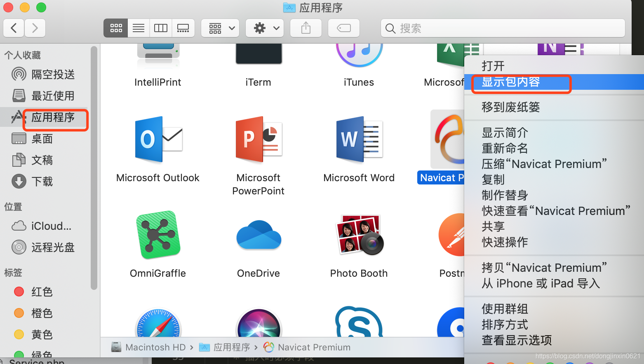Viewport: 644px width, 364px height.
Task: Choose 重新命名 from the context menu
Action: coord(554,148)
